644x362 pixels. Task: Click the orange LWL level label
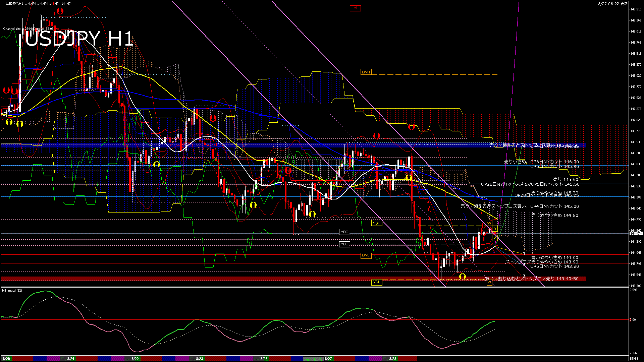[x=366, y=255]
